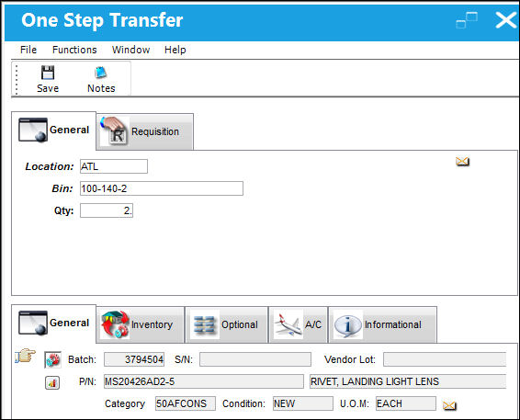Viewport: 520px width, 420px height.
Task: Click the envelope icon next to U.O.M field
Action: (x=449, y=405)
